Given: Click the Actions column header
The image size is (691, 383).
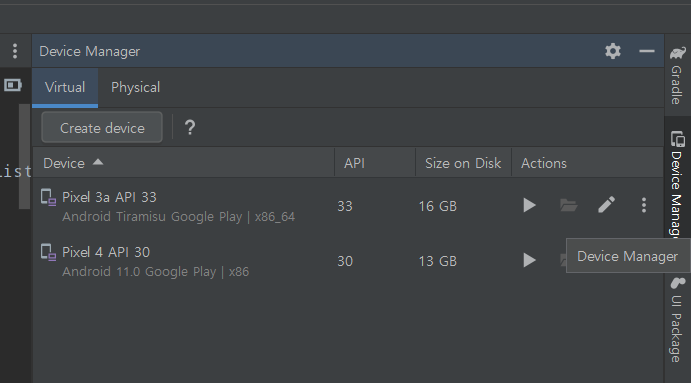Looking at the screenshot, I should click(x=587, y=163).
